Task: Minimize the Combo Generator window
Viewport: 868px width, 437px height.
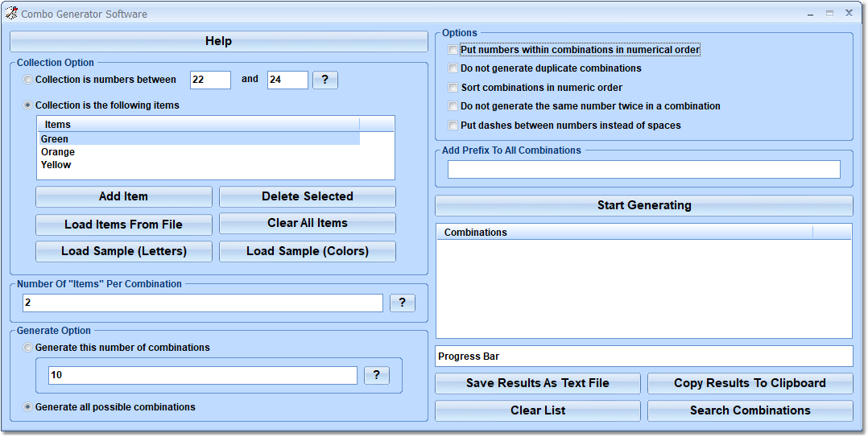Action: pyautogui.click(x=810, y=13)
